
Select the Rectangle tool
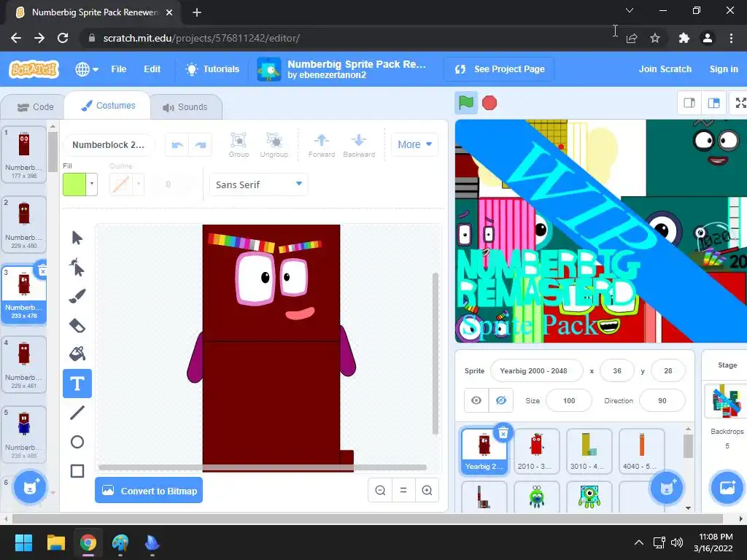click(x=77, y=471)
